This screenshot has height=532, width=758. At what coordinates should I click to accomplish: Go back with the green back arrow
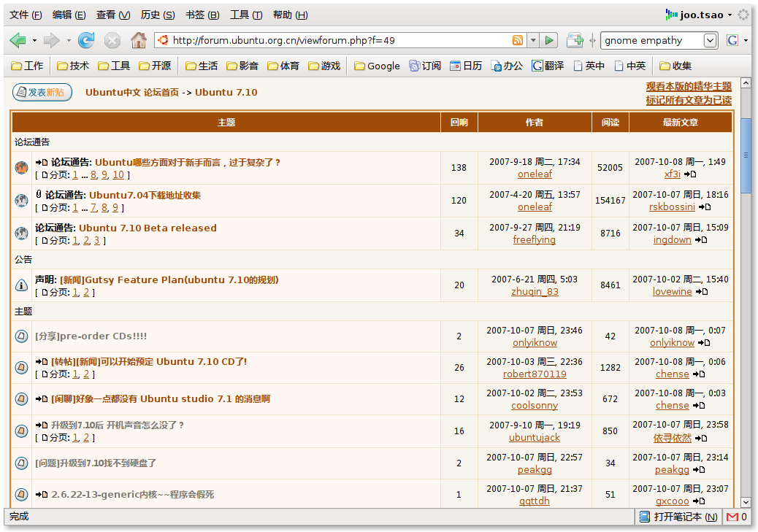coord(18,40)
